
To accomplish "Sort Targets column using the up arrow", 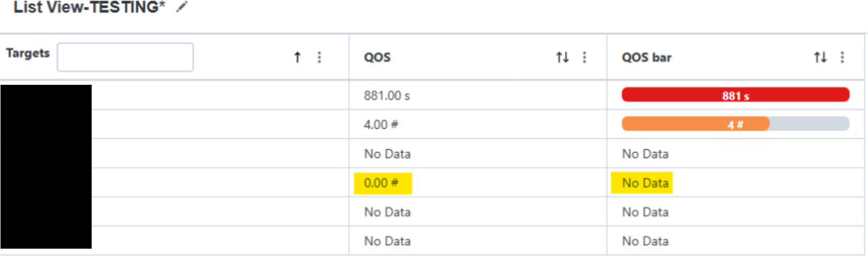I will click(298, 57).
